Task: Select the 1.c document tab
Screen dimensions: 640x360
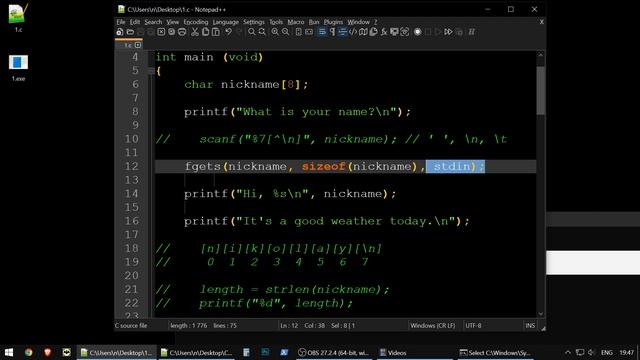Action: tap(128, 45)
